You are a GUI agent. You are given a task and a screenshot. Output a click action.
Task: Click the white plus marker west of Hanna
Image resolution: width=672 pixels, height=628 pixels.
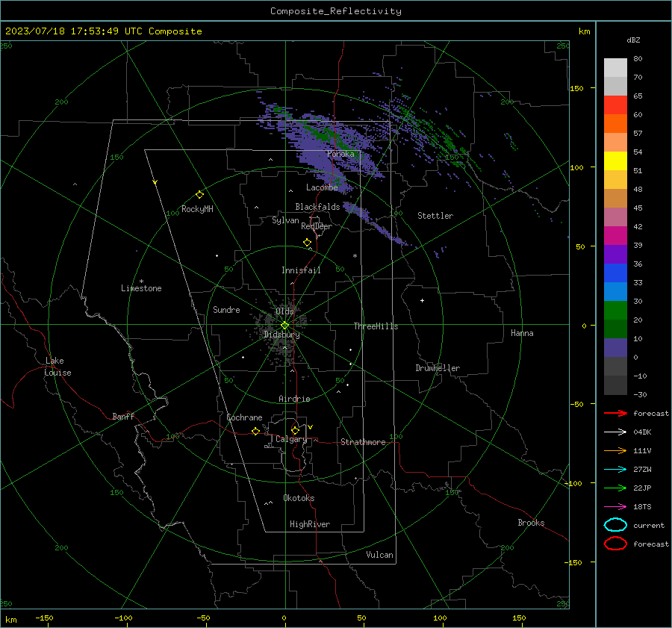[422, 300]
